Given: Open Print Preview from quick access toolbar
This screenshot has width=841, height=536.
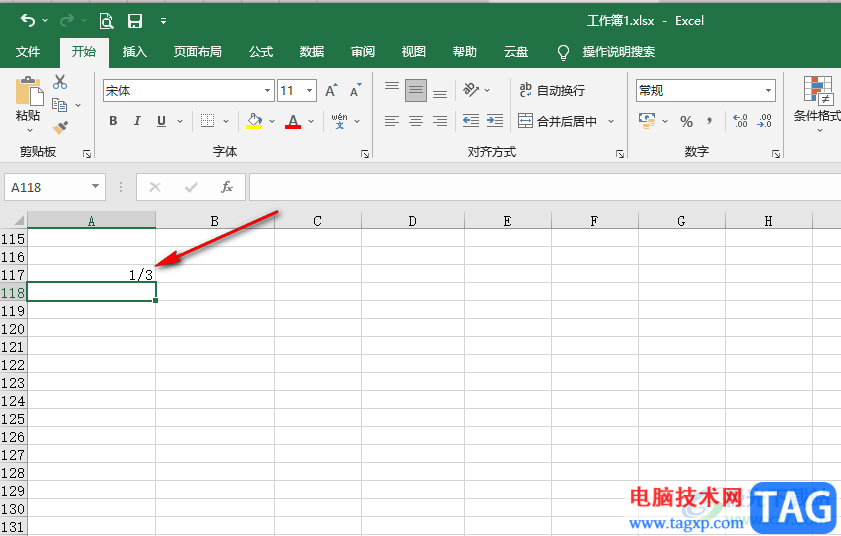Looking at the screenshot, I should 106,21.
